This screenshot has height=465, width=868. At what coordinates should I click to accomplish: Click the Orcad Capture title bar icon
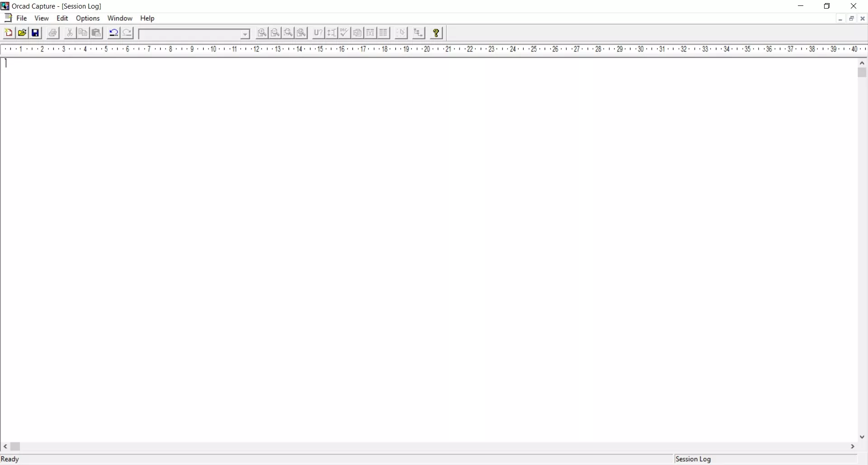[5, 6]
